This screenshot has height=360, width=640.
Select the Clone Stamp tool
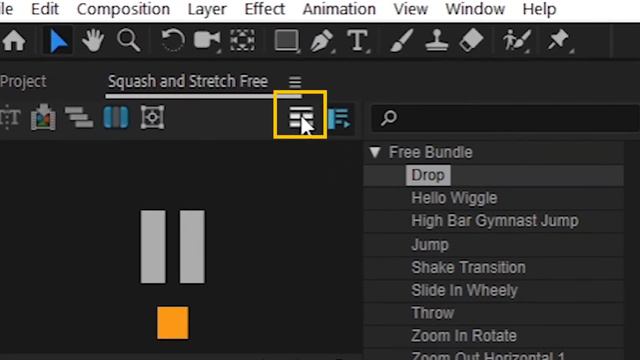point(436,41)
